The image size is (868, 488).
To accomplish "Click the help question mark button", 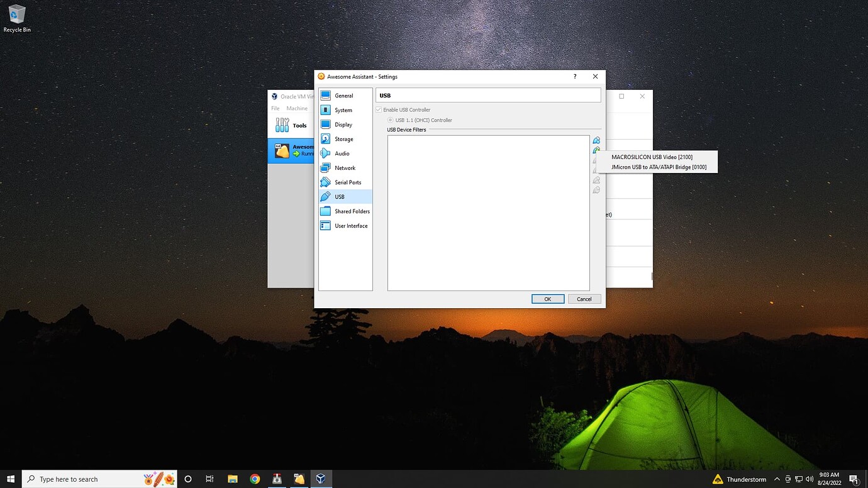I will click(x=575, y=77).
